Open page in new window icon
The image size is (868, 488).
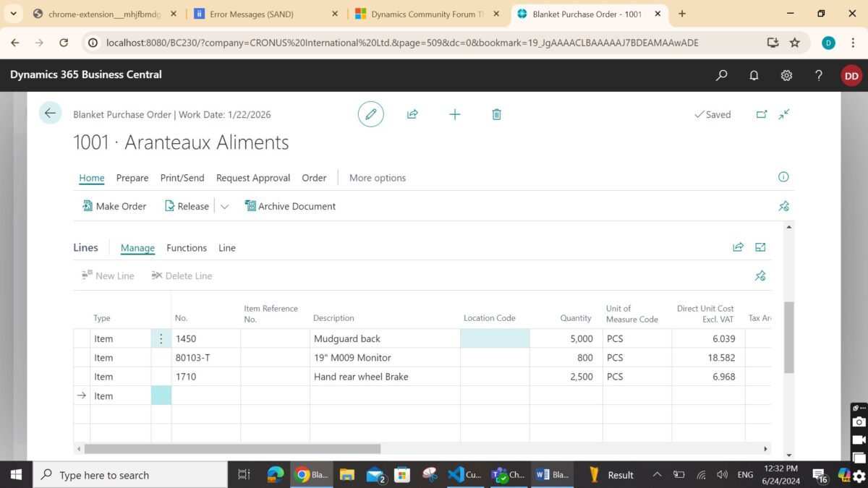[761, 114]
